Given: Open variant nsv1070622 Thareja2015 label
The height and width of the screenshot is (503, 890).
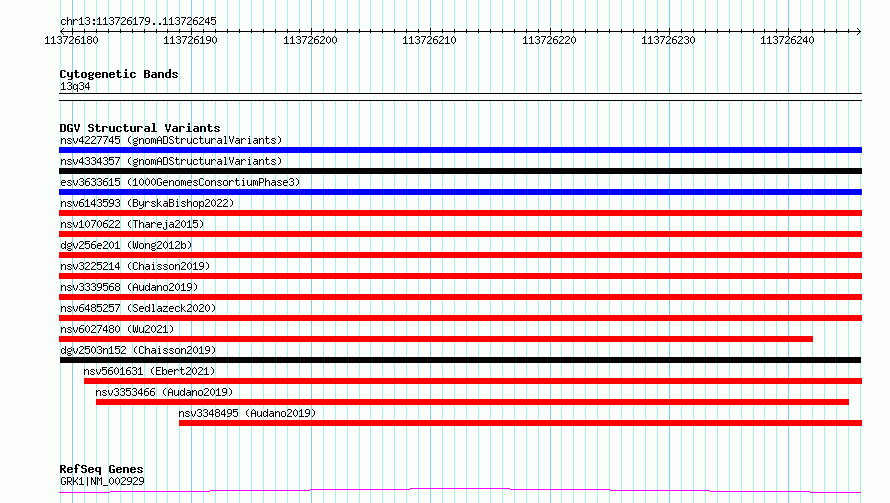Looking at the screenshot, I should 132,224.
